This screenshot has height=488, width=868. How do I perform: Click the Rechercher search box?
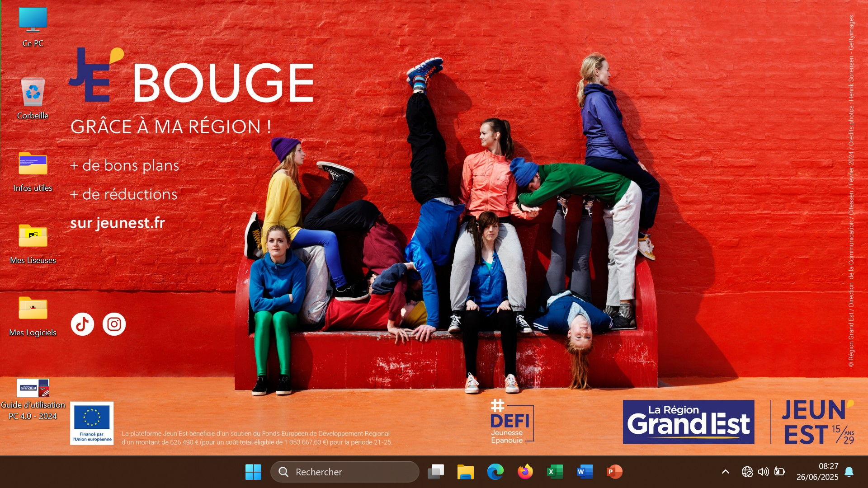345,472
